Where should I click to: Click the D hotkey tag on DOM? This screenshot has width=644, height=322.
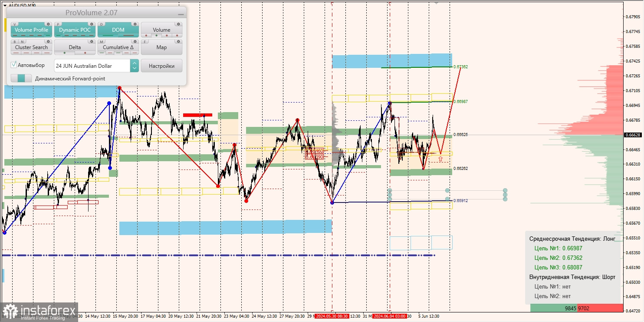pos(102,24)
